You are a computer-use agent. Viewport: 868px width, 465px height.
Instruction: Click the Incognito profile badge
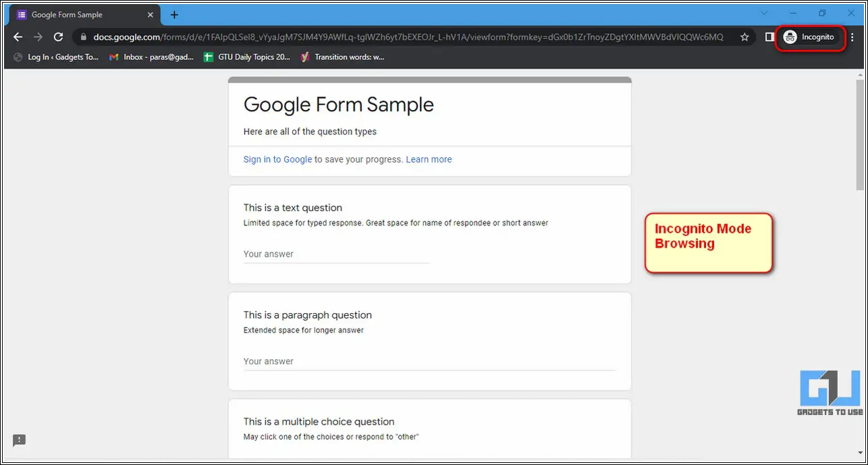809,37
